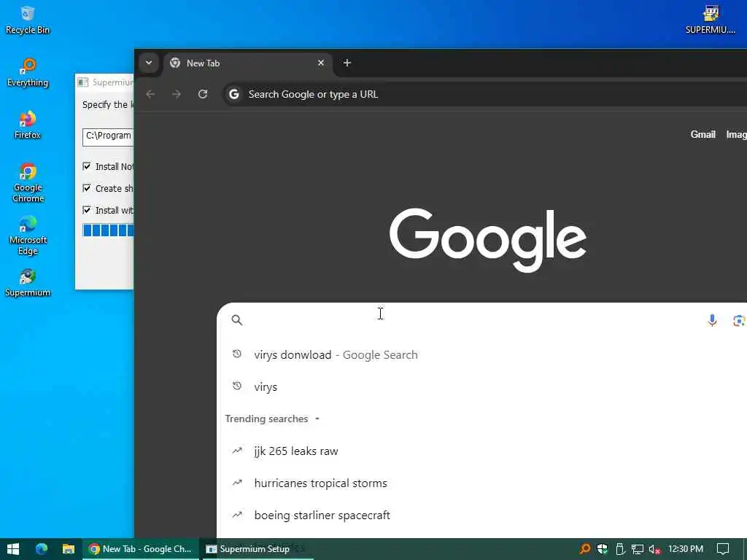The image size is (747, 560).
Task: Click the muted volume tray icon
Action: coord(655,549)
